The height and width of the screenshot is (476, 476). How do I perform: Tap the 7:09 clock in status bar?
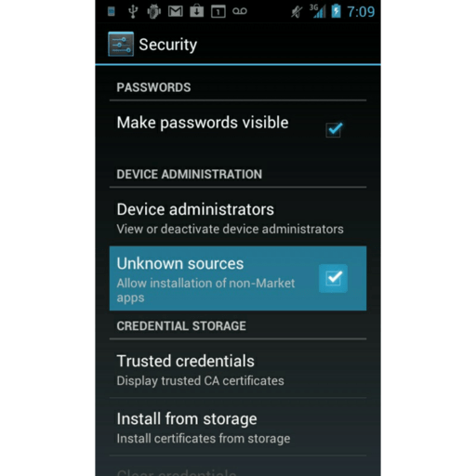coord(361,12)
